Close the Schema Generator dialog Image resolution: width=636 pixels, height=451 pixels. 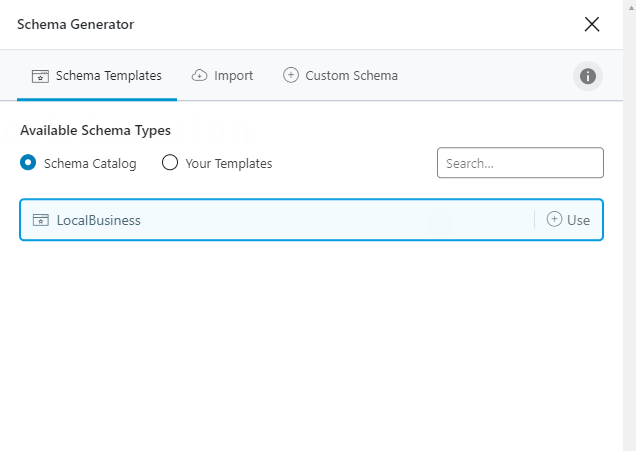pyautogui.click(x=592, y=24)
